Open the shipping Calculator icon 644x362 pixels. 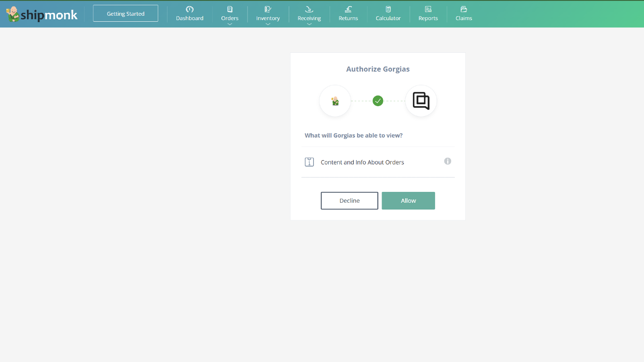(x=388, y=10)
